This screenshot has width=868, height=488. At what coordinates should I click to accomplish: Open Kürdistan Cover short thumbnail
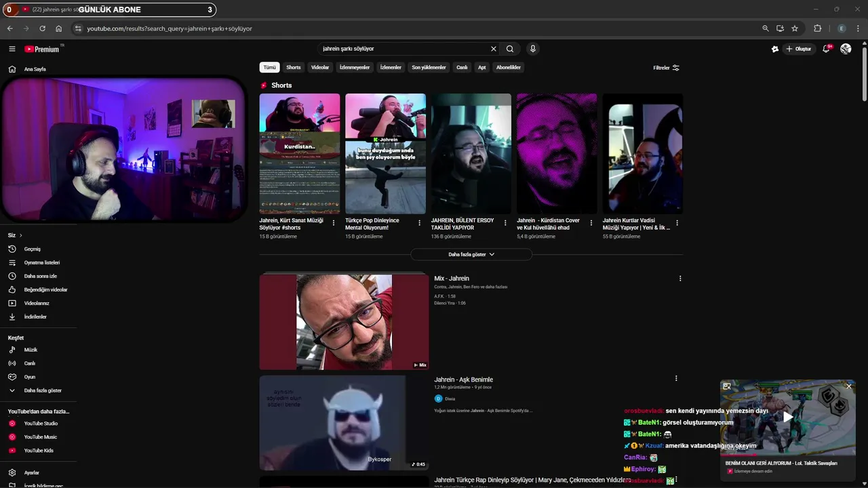(557, 154)
